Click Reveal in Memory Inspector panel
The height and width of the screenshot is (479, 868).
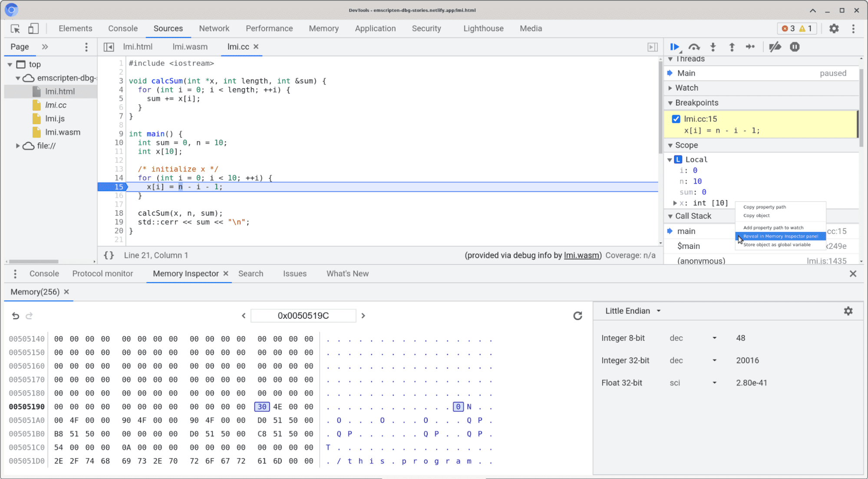[780, 235]
